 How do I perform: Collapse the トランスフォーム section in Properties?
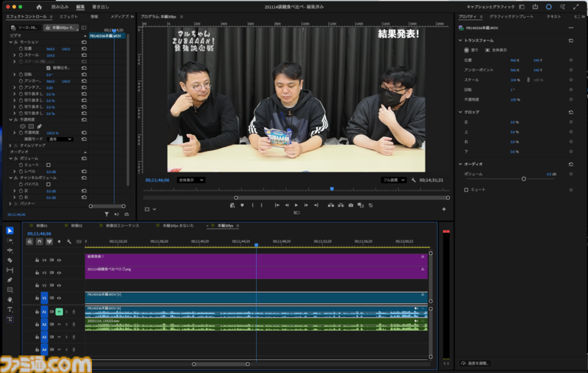click(461, 41)
